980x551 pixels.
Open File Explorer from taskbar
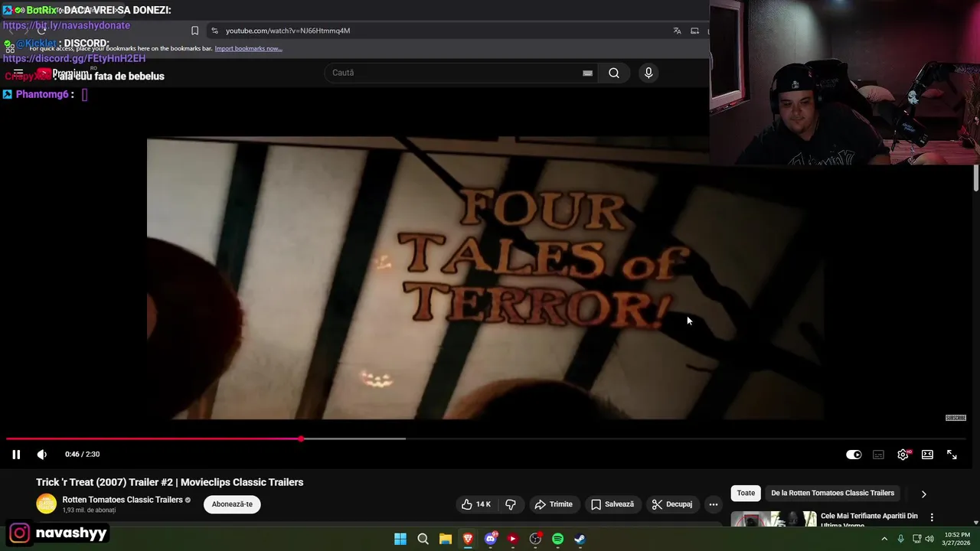[445, 539]
